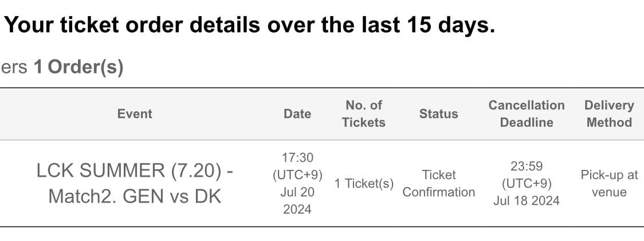Image resolution: width=644 pixels, height=241 pixels.
Task: Sort by the Event column header
Action: pyautogui.click(x=135, y=114)
